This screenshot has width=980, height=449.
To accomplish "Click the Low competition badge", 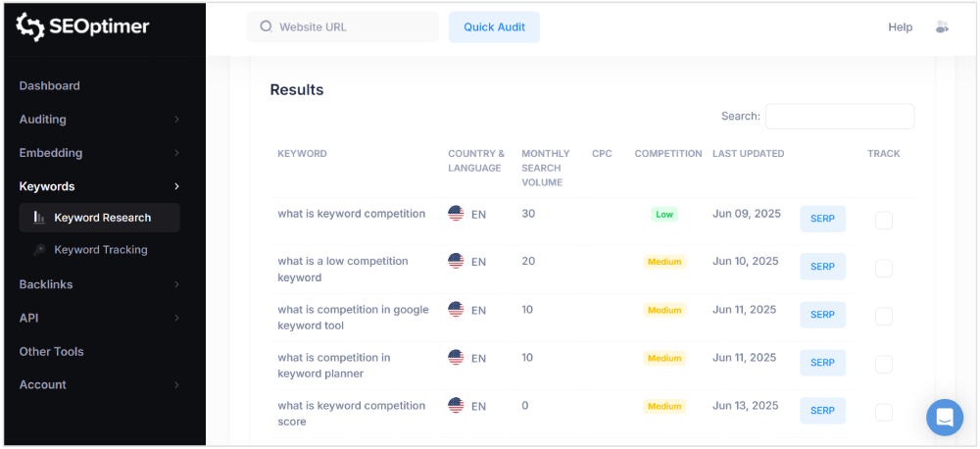I will (664, 214).
